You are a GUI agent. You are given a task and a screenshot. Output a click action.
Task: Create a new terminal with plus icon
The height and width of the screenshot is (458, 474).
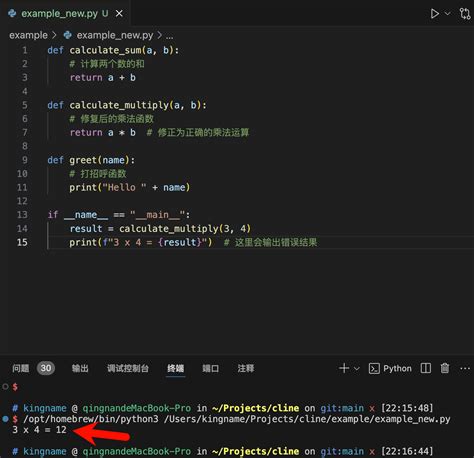(x=344, y=368)
